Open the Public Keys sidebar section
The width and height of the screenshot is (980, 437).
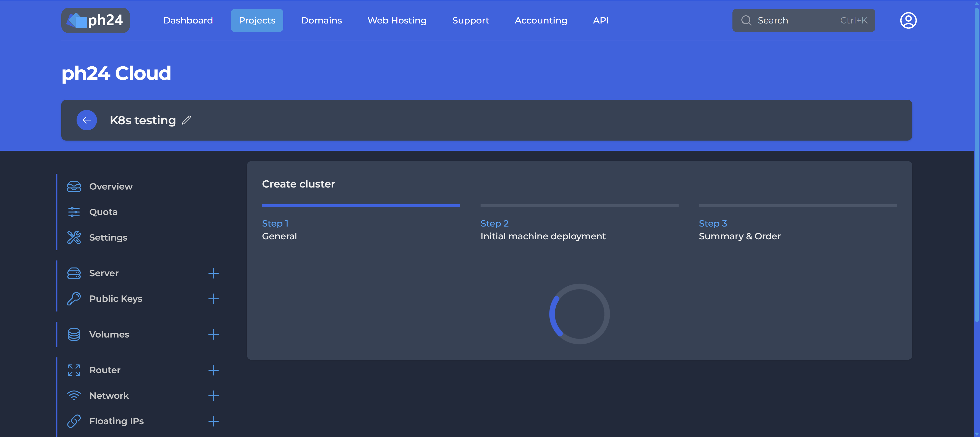[116, 298]
